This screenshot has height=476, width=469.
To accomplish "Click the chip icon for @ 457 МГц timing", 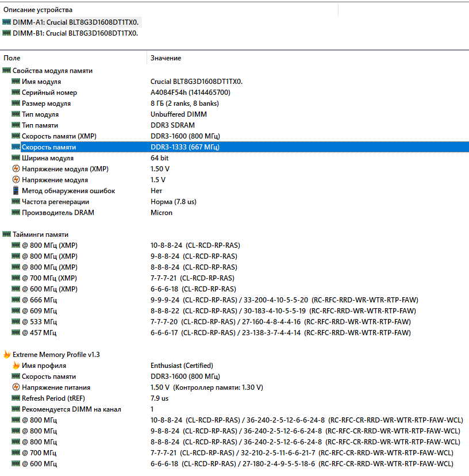I will pos(16,332).
